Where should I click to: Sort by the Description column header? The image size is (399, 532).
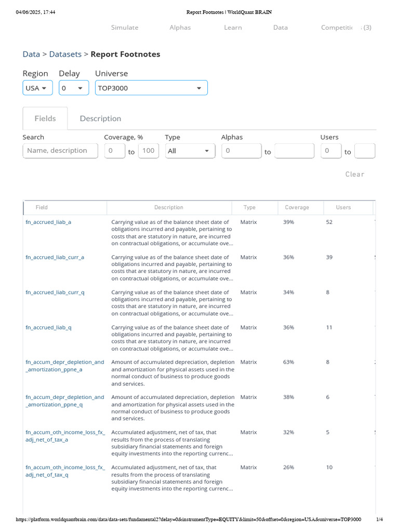point(169,207)
